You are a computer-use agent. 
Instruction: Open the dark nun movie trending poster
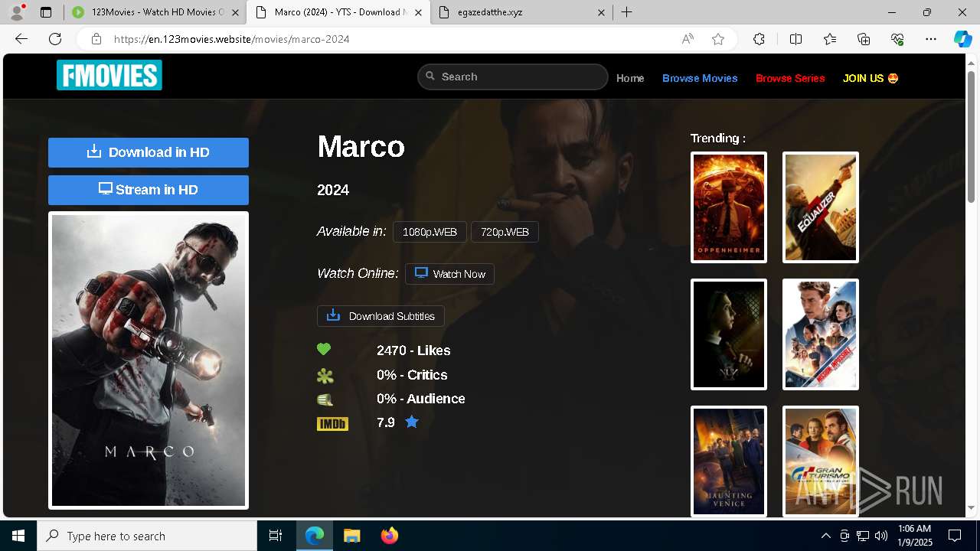729,334
